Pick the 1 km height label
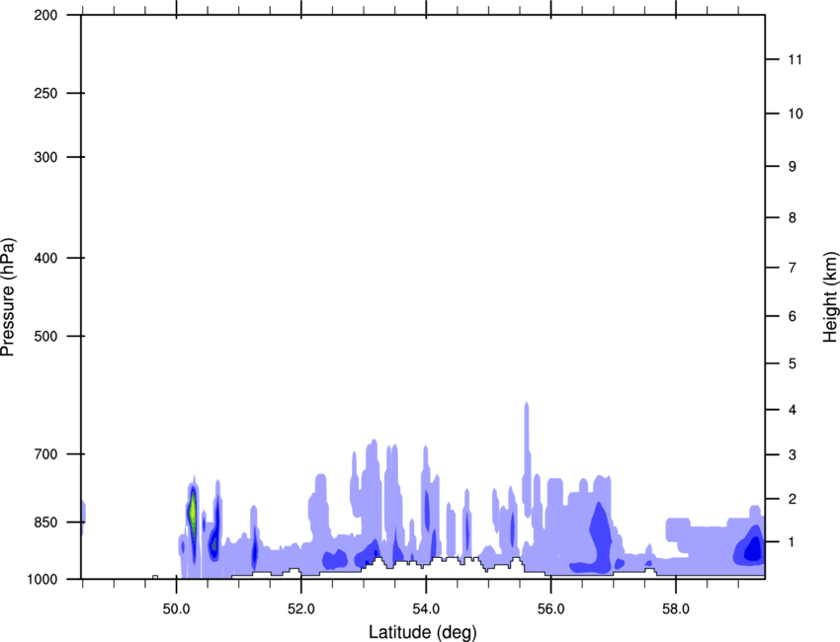 click(x=793, y=542)
